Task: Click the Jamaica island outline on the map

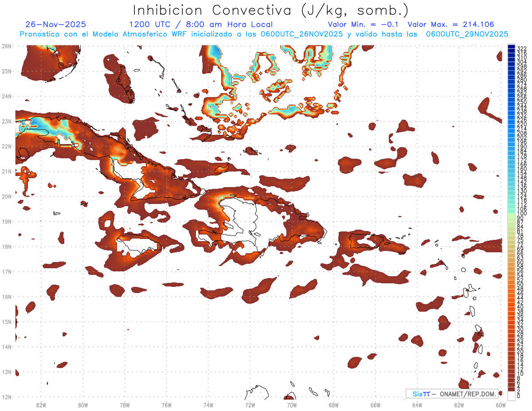Action: coord(140,244)
